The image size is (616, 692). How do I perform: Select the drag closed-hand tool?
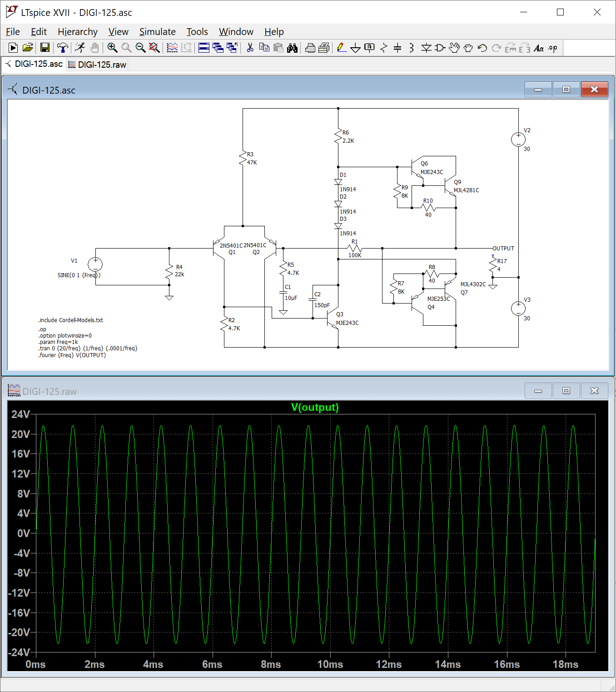468,48
